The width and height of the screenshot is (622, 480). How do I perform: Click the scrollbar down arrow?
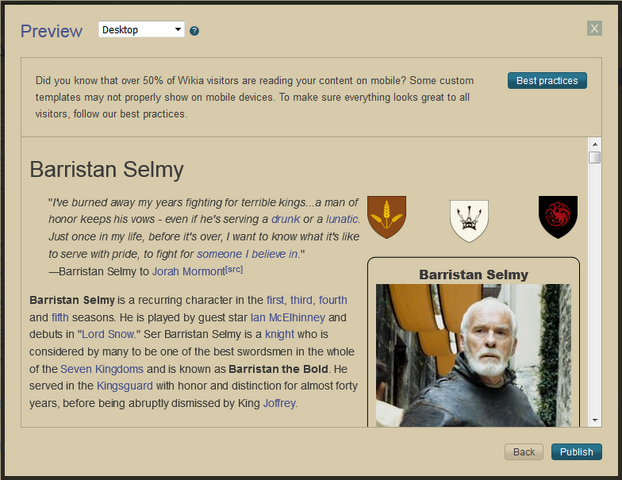[595, 420]
